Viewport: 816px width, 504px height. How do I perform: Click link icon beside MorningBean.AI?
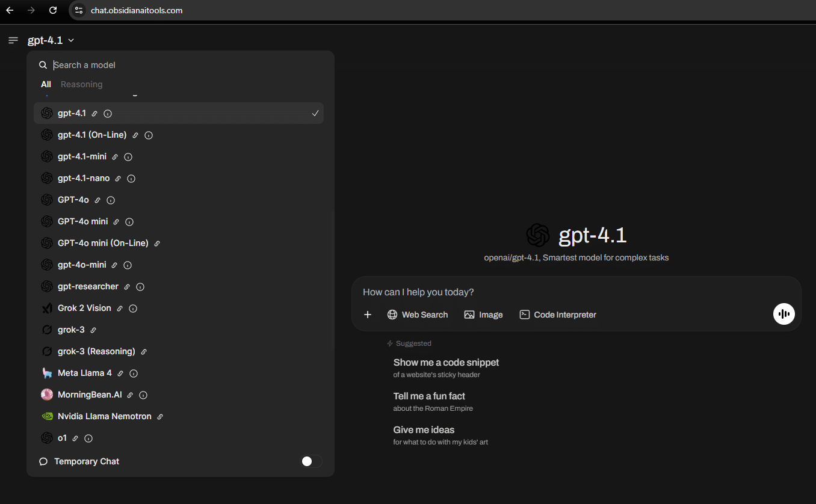(x=130, y=395)
